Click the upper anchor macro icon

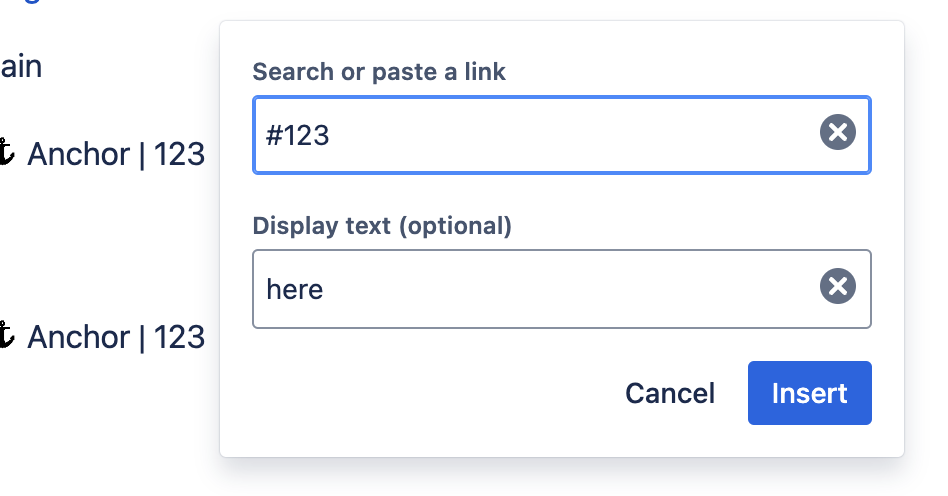click(6, 153)
